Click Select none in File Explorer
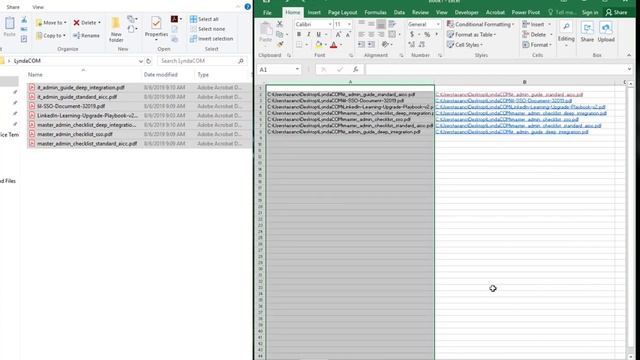Image resolution: width=640 pixels, height=360 pixels. (207, 29)
